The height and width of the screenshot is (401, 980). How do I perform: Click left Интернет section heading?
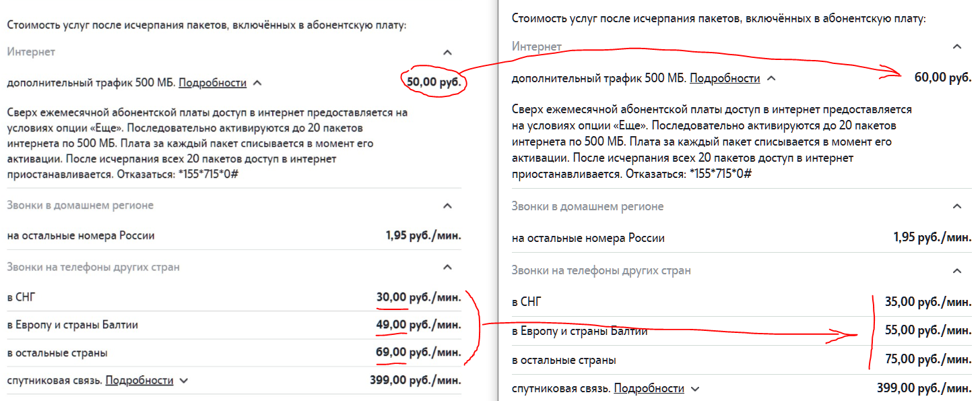[x=31, y=52]
